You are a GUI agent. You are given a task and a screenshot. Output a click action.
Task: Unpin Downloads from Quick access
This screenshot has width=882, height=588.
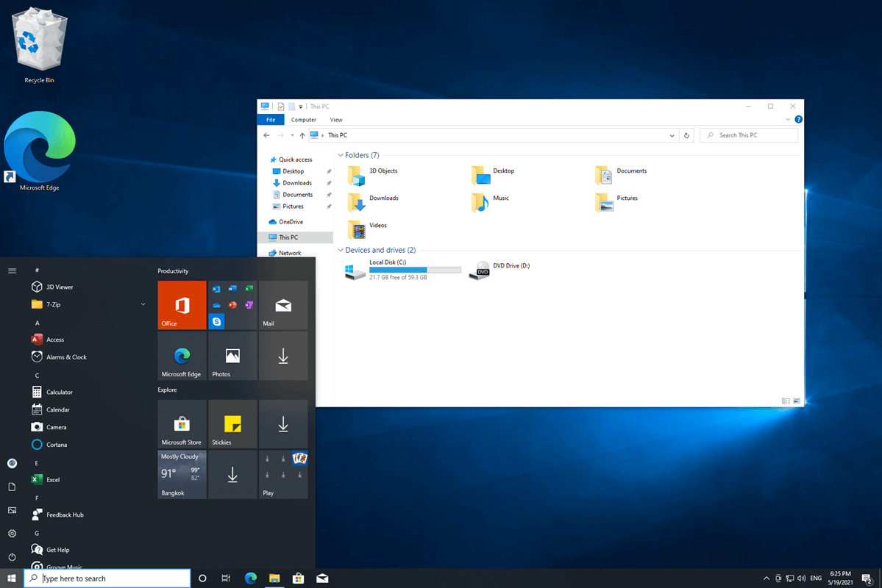click(x=328, y=182)
